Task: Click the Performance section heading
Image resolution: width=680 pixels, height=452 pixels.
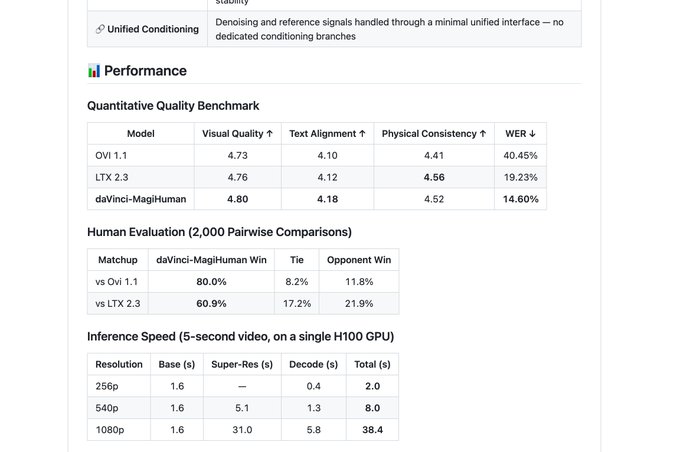Action: [x=145, y=71]
